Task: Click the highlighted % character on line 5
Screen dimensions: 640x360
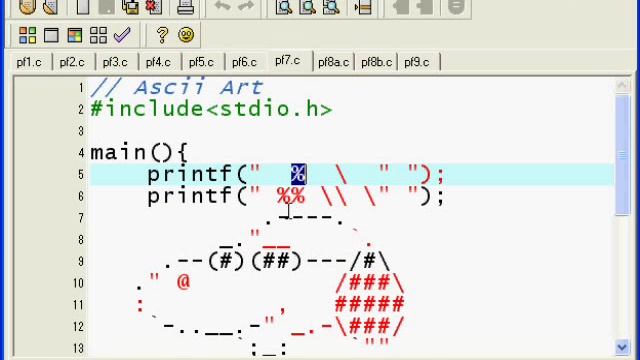Action: coord(298,174)
